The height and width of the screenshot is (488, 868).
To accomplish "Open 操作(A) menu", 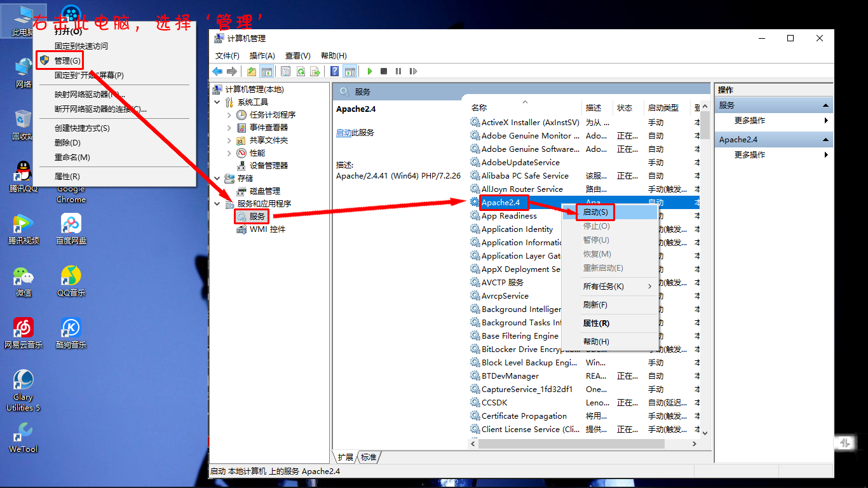I will (262, 56).
